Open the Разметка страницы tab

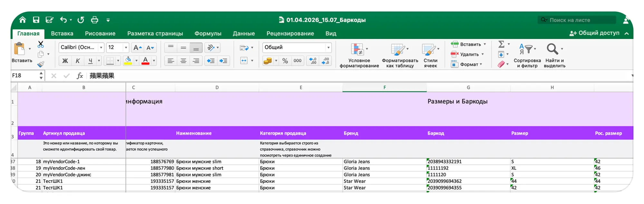tap(155, 33)
